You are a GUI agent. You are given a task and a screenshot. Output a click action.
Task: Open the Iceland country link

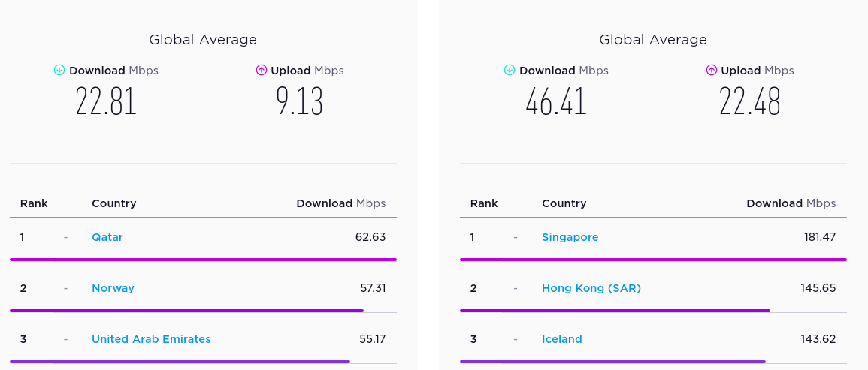[561, 339]
